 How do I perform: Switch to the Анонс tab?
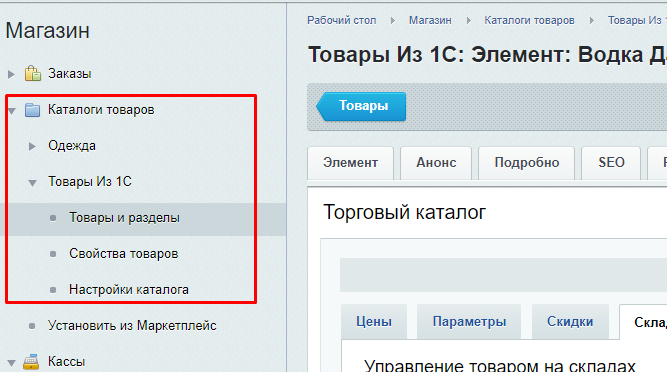[436, 163]
